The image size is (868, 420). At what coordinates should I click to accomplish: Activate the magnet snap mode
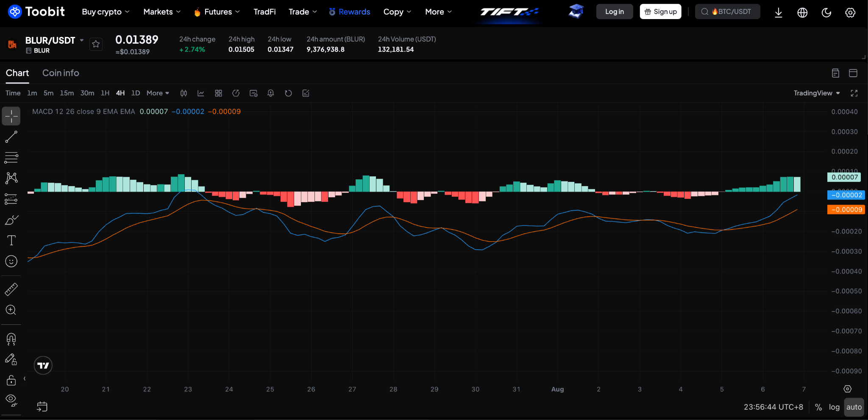[11, 339]
